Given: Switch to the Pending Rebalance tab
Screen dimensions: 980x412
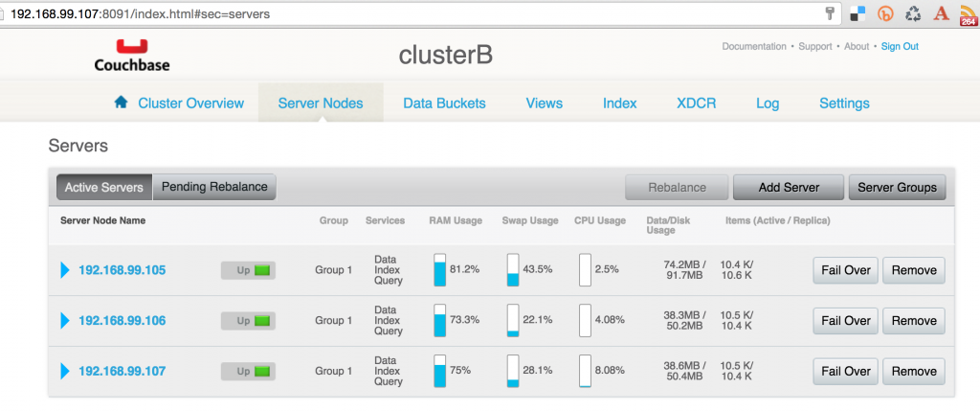Looking at the screenshot, I should [214, 187].
